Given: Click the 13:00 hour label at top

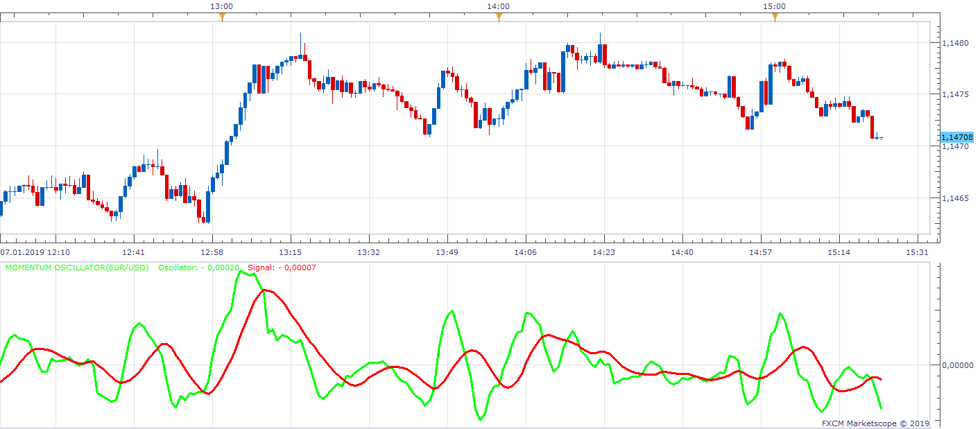Looking at the screenshot, I should (221, 6).
